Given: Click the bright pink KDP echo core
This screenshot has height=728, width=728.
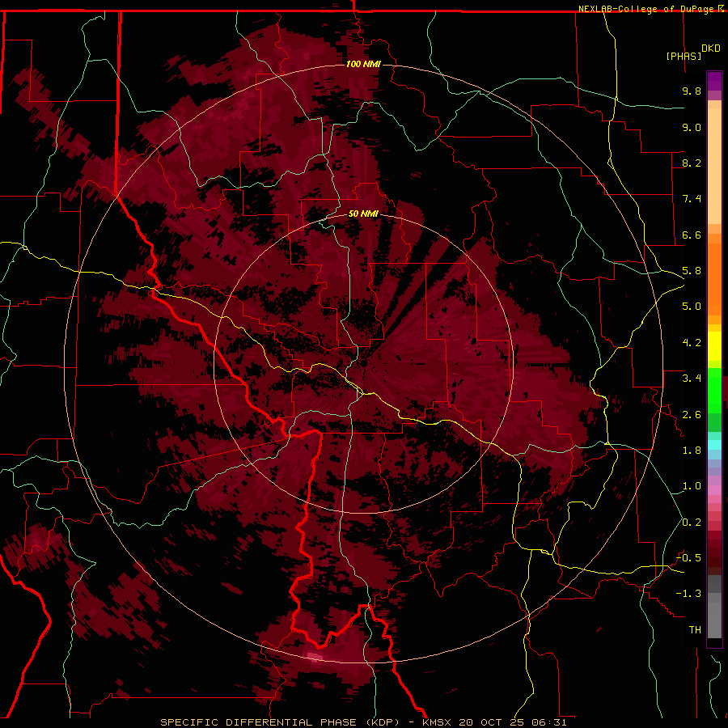Looking at the screenshot, I should point(314,656).
